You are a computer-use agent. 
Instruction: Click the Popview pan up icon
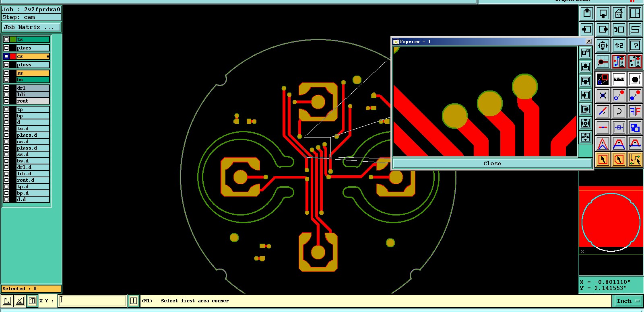point(586,67)
